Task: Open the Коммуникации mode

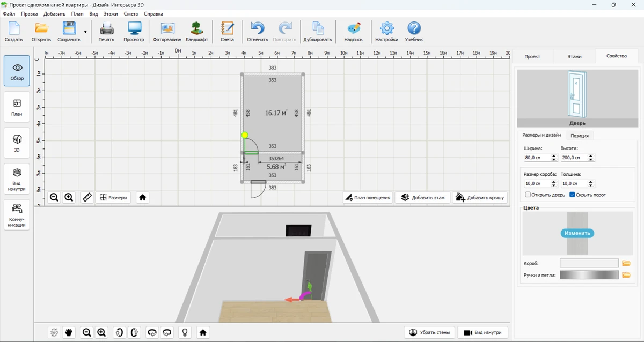Action: pyautogui.click(x=17, y=215)
